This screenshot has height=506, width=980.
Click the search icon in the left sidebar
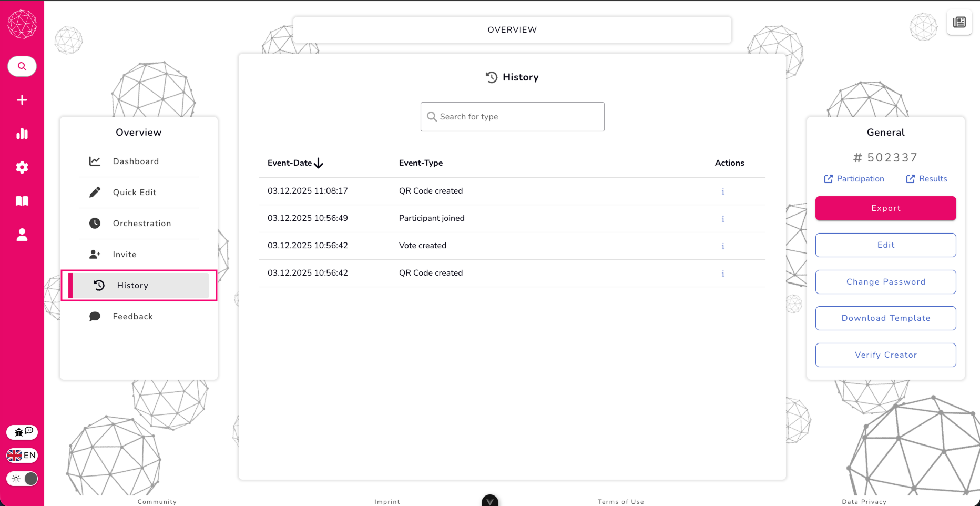coord(22,66)
